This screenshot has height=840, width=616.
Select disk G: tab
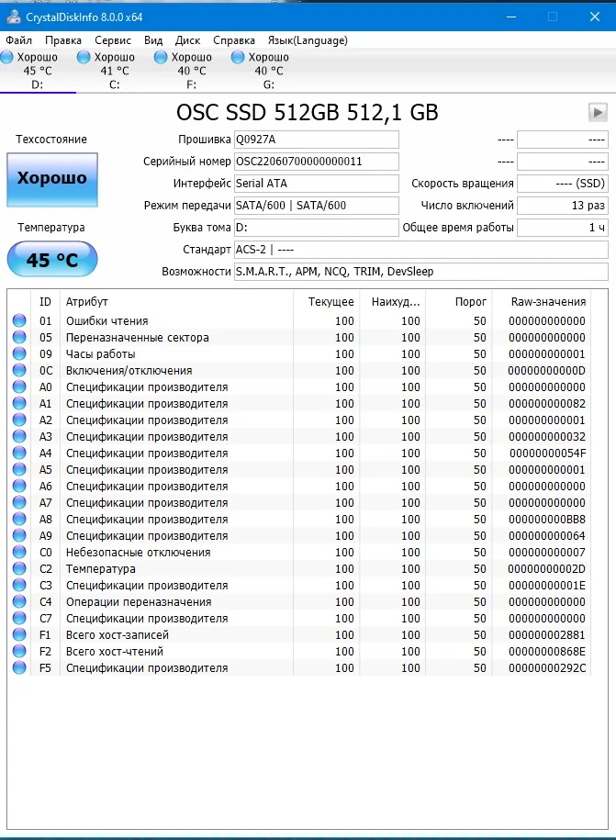pyautogui.click(x=268, y=71)
